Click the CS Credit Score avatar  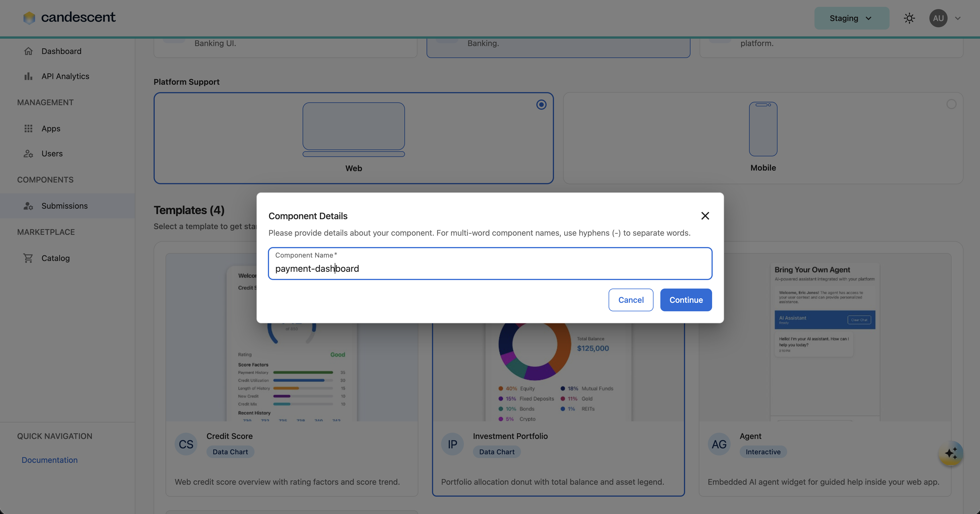click(186, 444)
